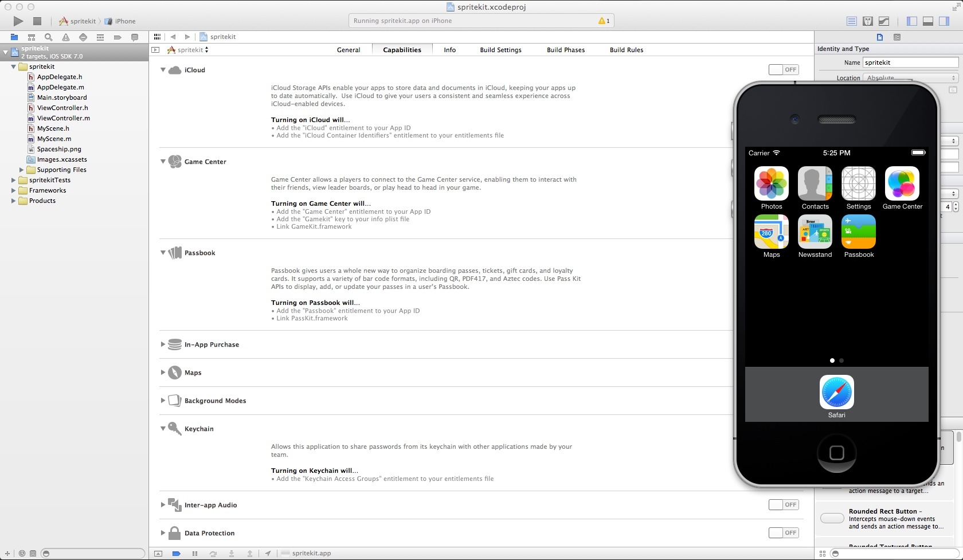Expand the In-App Purchase section
Screen dimensions: 963x560
[x=163, y=344]
